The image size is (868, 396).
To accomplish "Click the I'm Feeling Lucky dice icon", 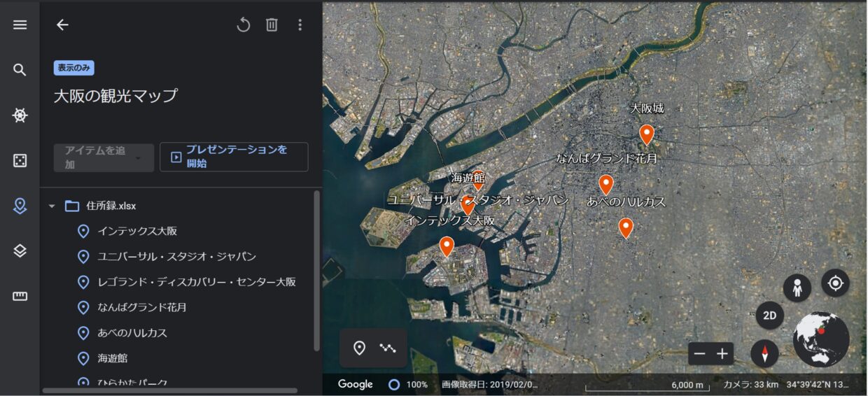I will pos(20,161).
